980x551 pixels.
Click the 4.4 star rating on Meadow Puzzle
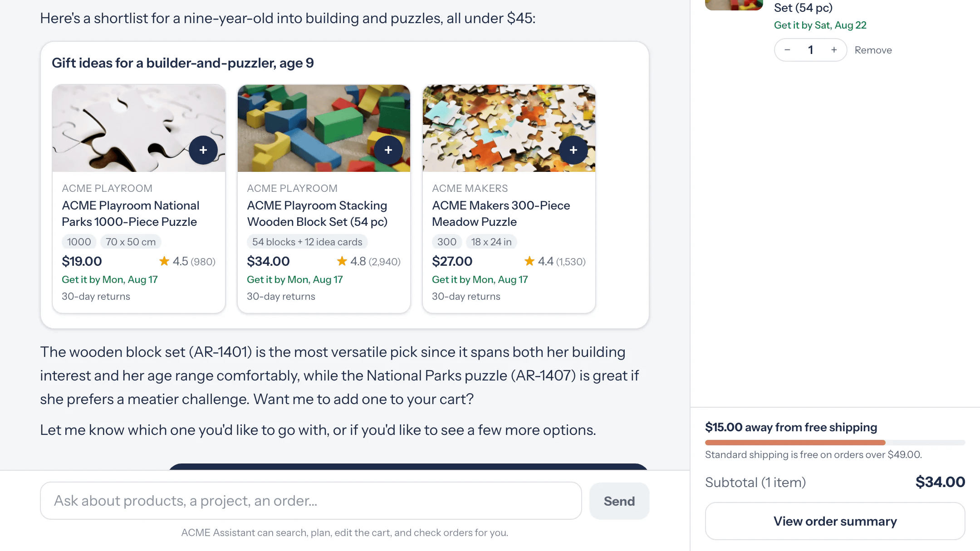[x=555, y=261]
